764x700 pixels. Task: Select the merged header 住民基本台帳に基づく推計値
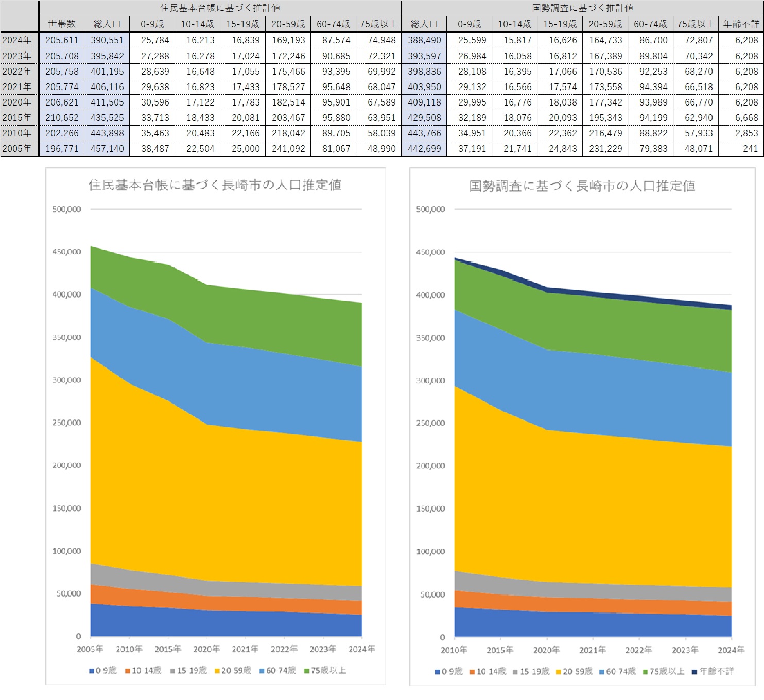[220, 8]
